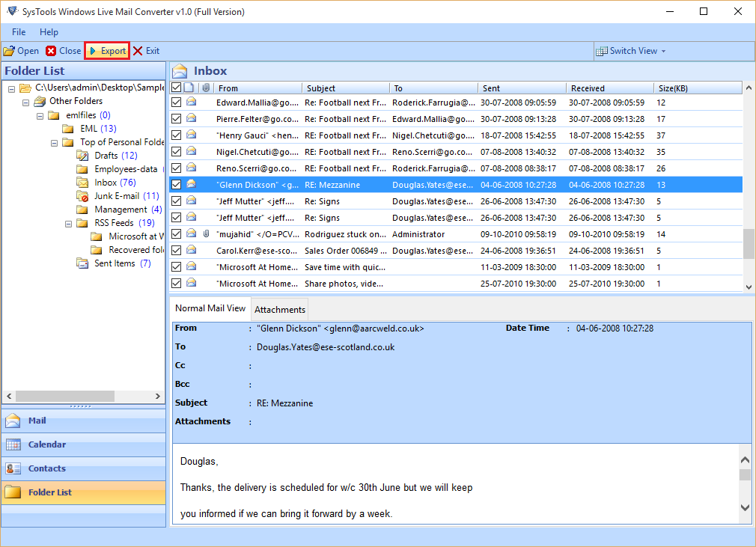Uncheck the Reno.Scerri email checkbox
756x547 pixels.
[x=177, y=168]
